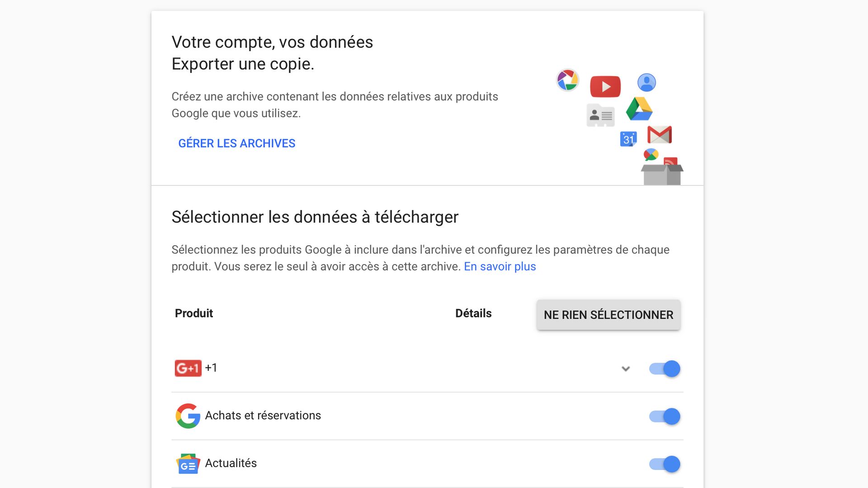Click the Google G logo for Achats

click(188, 416)
